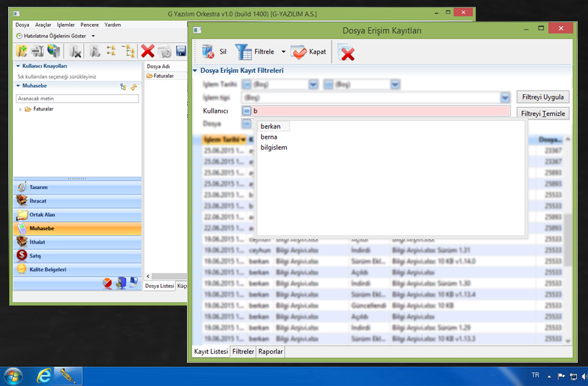Screen dimensions: 588x386
Task: Click the red X icon after Kapat
Action: point(347,52)
